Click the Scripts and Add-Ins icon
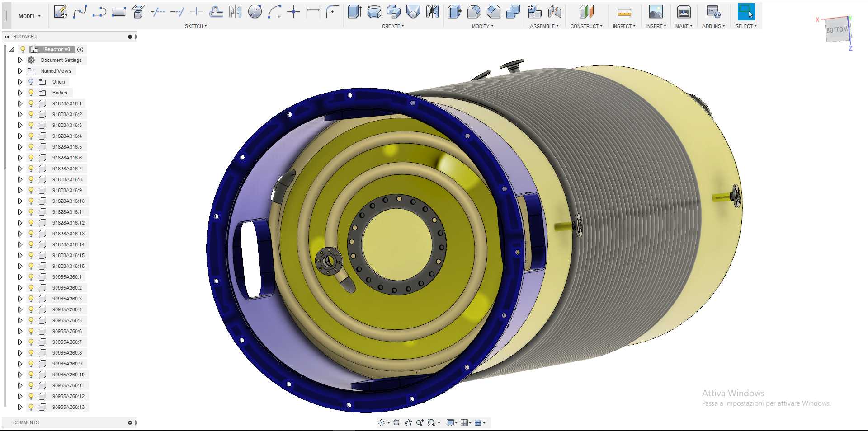 (x=713, y=12)
